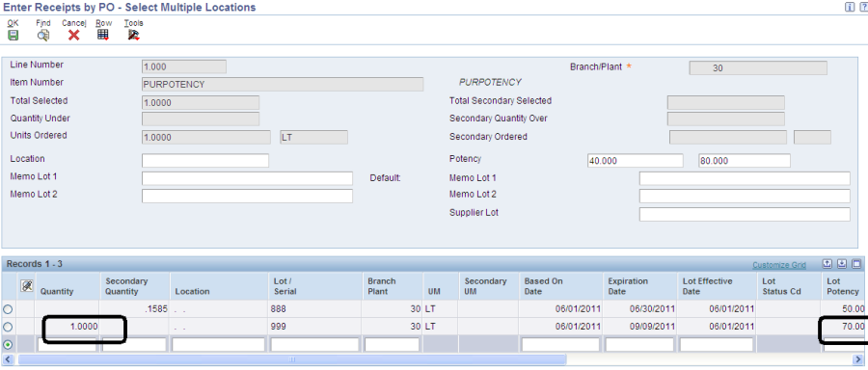Click the Secondary Quantity cell .1585
Image resolution: width=868 pixels, height=370 pixels.
[x=134, y=309]
